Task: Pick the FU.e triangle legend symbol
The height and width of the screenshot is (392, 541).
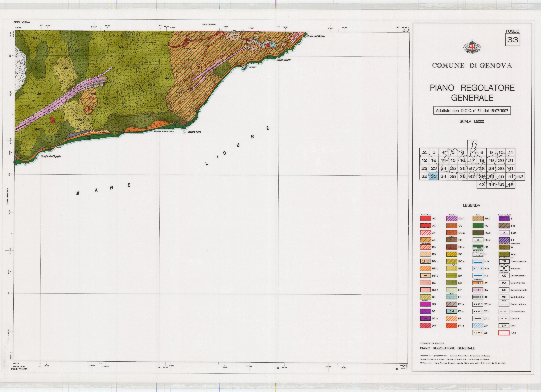Action: [478, 240]
